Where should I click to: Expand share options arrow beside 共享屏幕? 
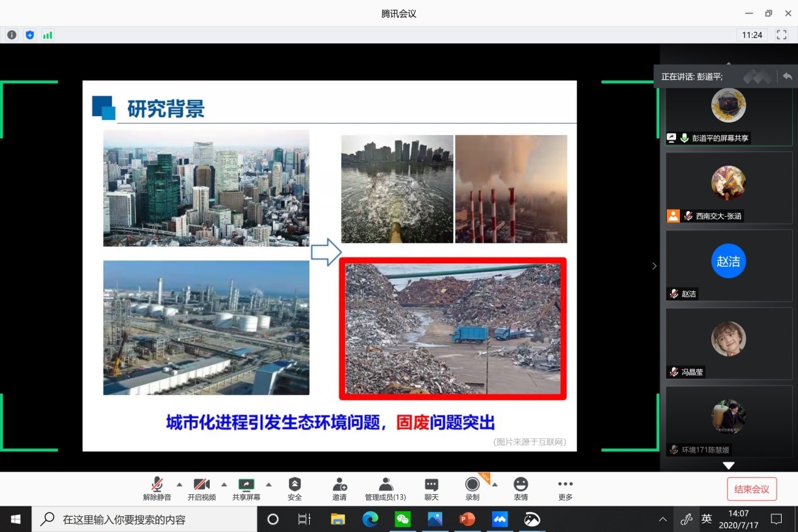pyautogui.click(x=268, y=484)
